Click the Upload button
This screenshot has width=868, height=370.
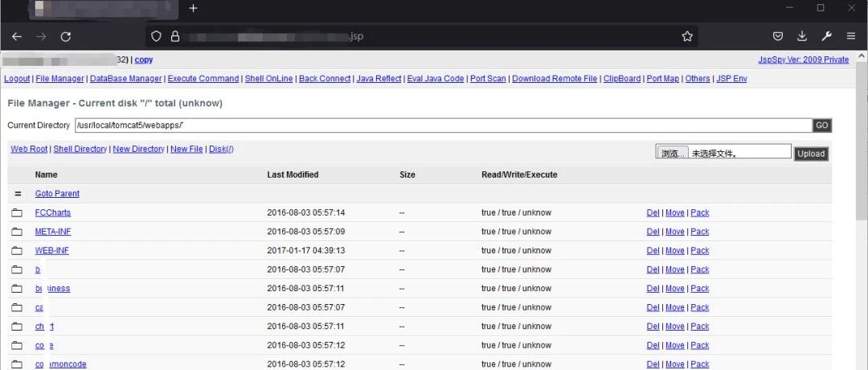pos(811,154)
